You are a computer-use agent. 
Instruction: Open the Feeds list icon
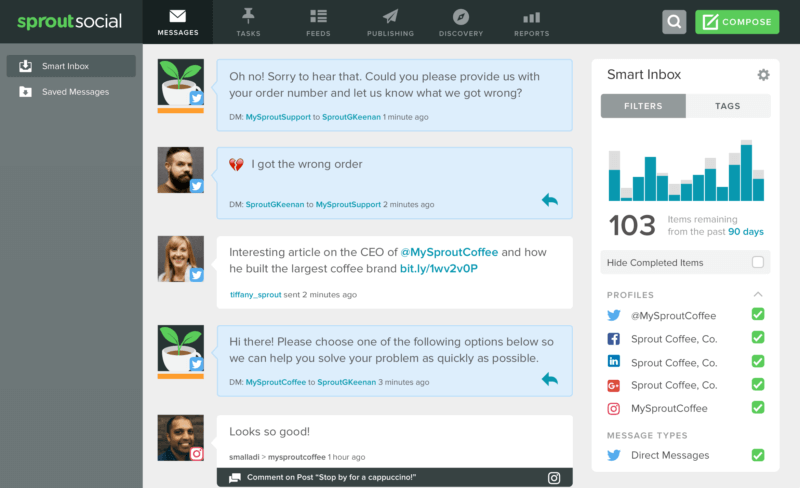319,17
